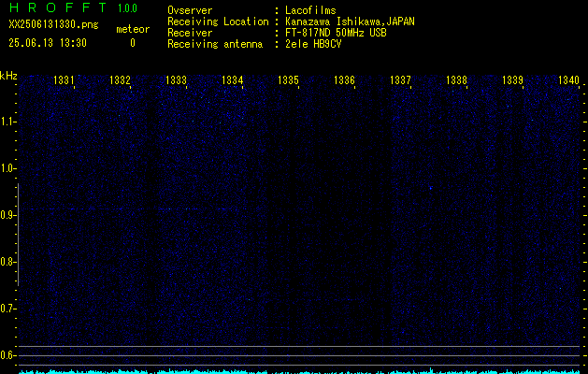Click the 1338 time marker
Viewport: 588px width, 374px height.
(x=456, y=79)
